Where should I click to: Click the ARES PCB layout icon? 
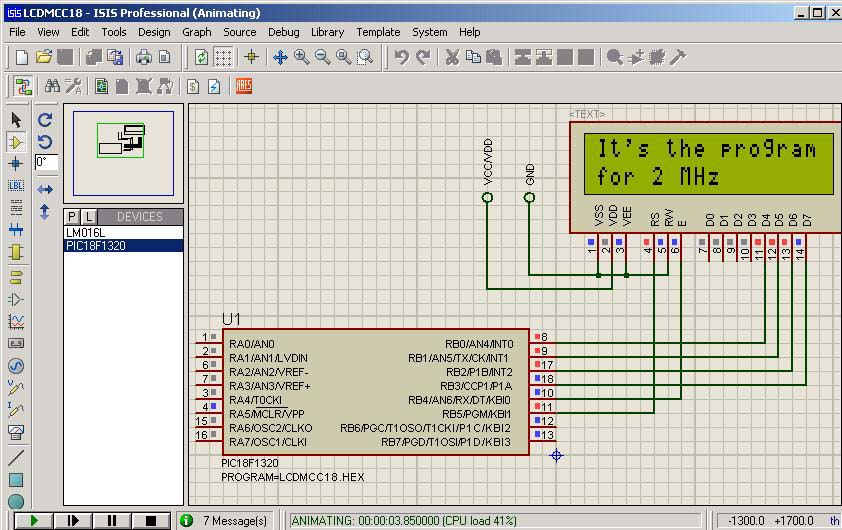(244, 87)
